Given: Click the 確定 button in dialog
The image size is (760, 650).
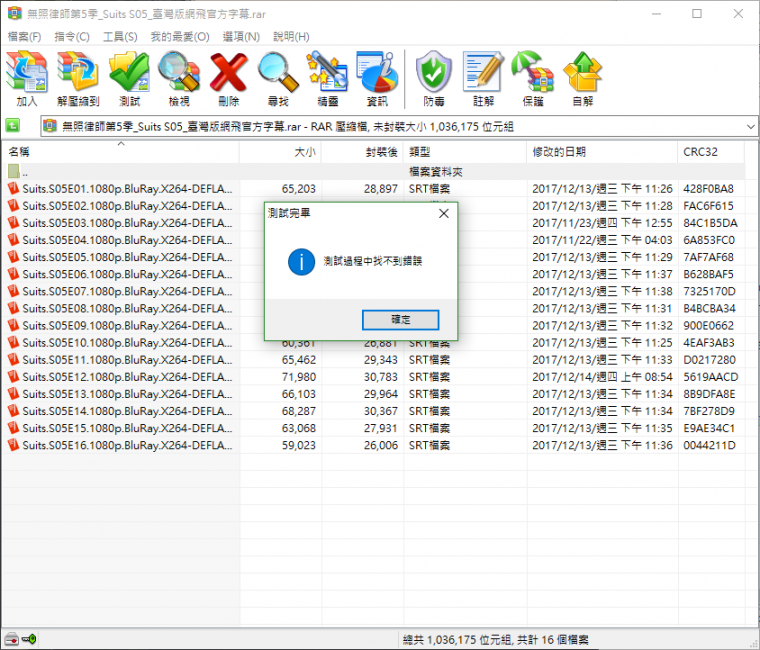Looking at the screenshot, I should (x=400, y=320).
